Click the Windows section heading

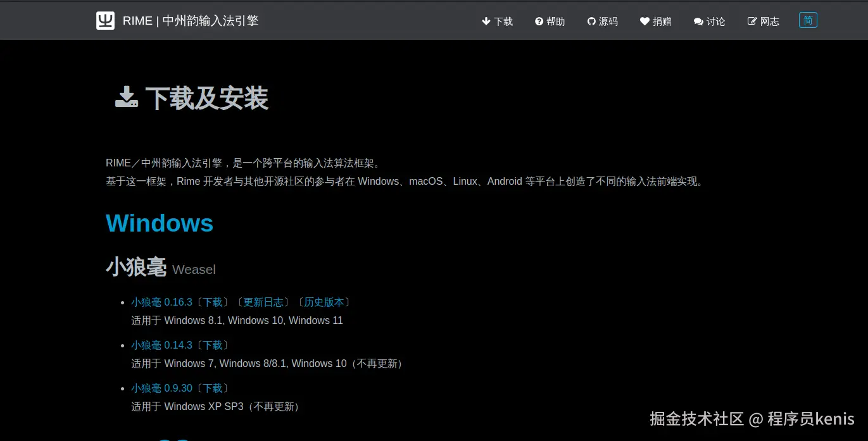(x=160, y=223)
